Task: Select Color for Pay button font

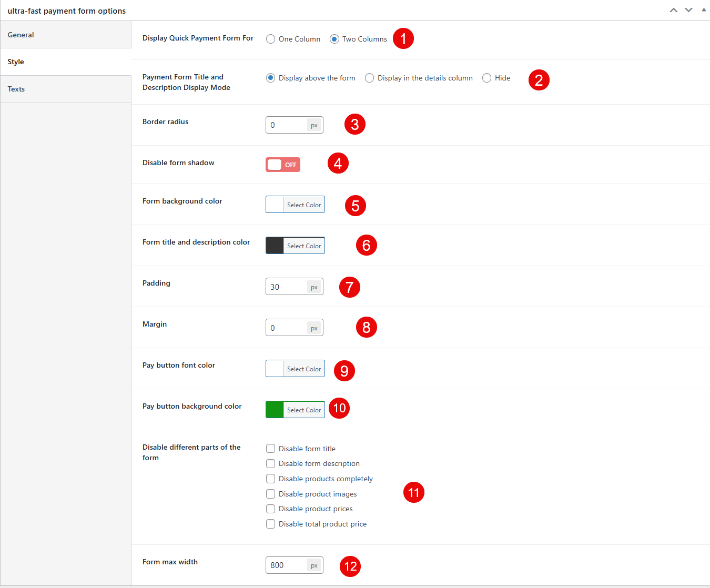Action: (303, 369)
